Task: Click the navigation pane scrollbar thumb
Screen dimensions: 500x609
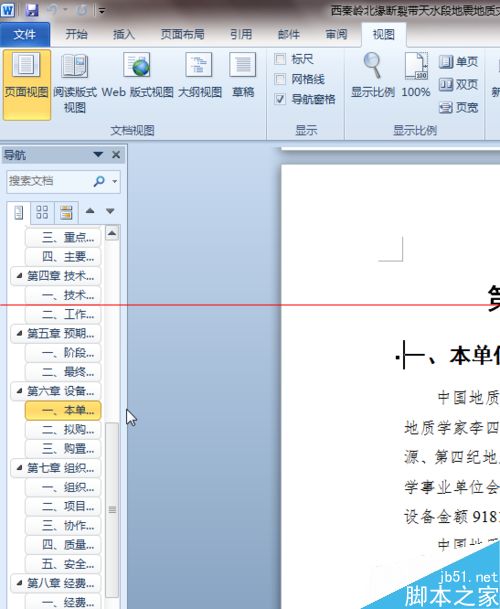Action: click(x=112, y=509)
